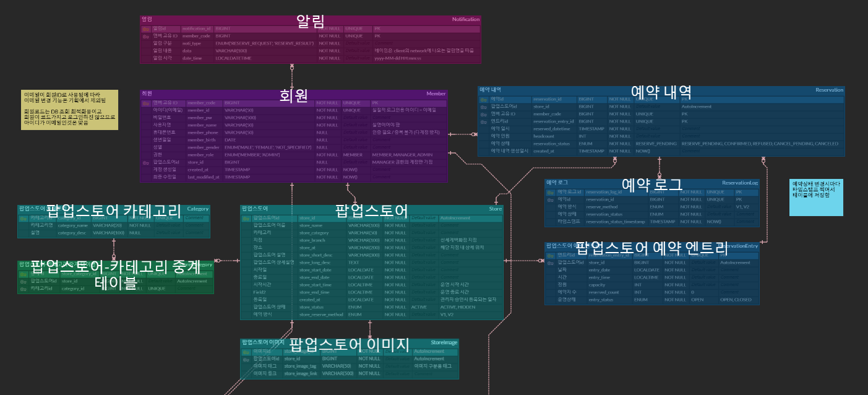Click RESERVE_PENDING default value in Reservation
The height and width of the screenshot is (395, 868).
pyautogui.click(x=656, y=144)
